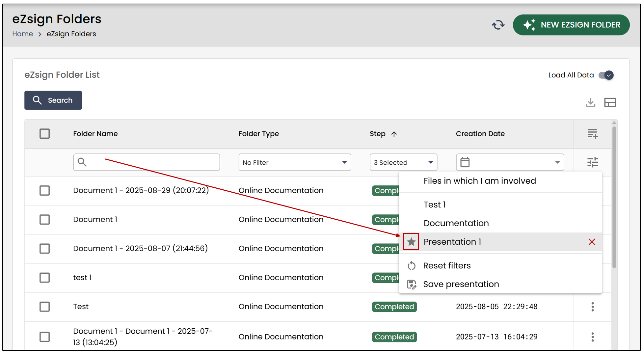This screenshot has height=355, width=644.
Task: Select the checkbox for Document 1 row
Action: tap(44, 219)
